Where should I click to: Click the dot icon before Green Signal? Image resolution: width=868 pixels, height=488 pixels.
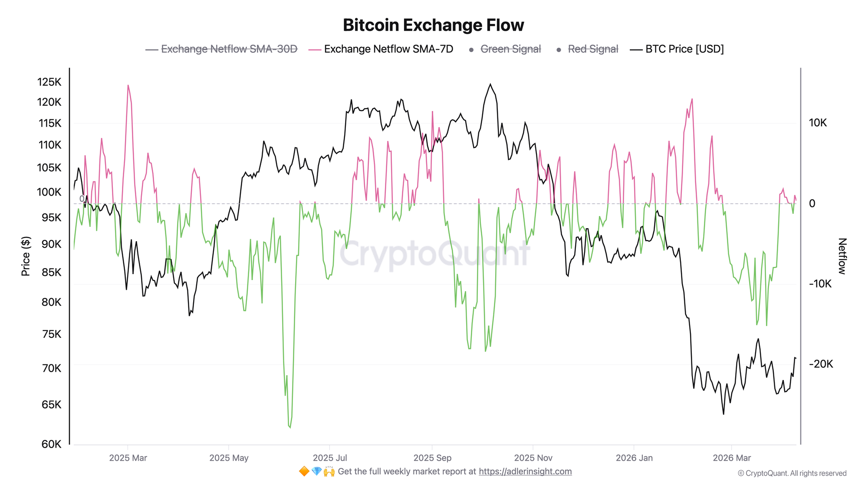point(471,50)
